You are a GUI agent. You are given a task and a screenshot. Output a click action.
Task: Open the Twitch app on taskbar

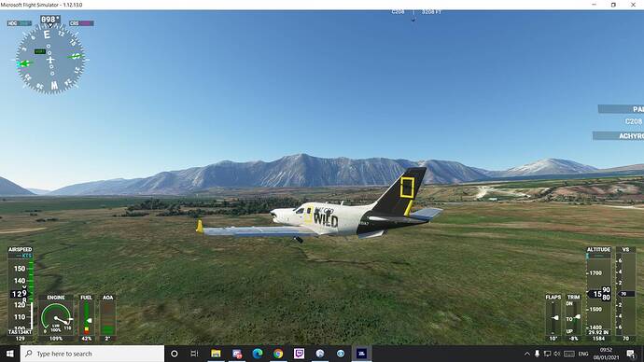click(x=299, y=354)
